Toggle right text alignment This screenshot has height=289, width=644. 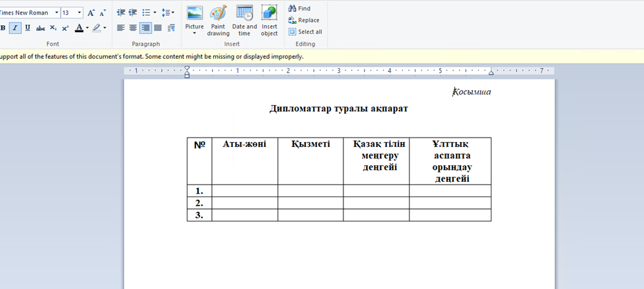[145, 28]
